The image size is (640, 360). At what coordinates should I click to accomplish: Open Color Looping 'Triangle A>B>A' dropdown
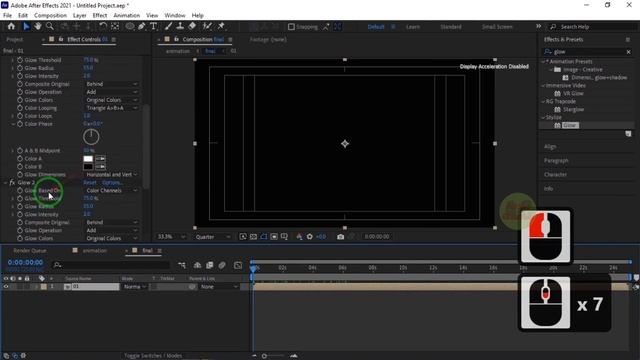111,108
